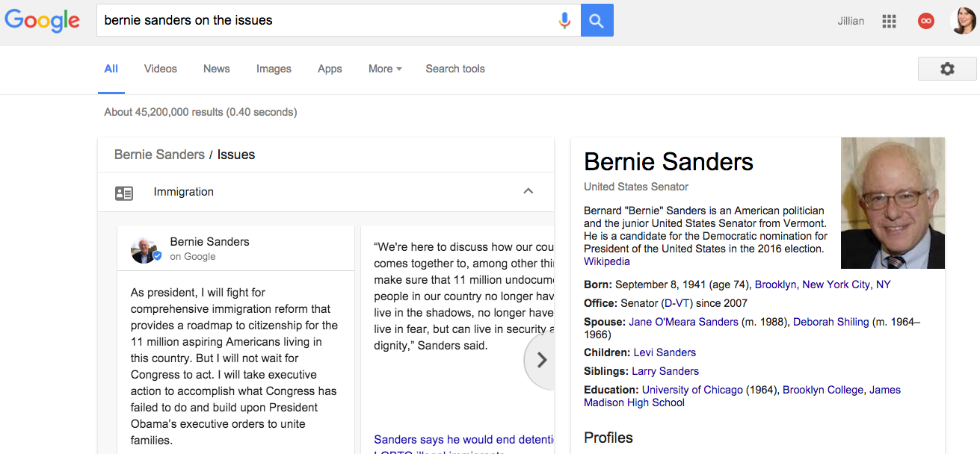Click the Google logo

pos(43,20)
